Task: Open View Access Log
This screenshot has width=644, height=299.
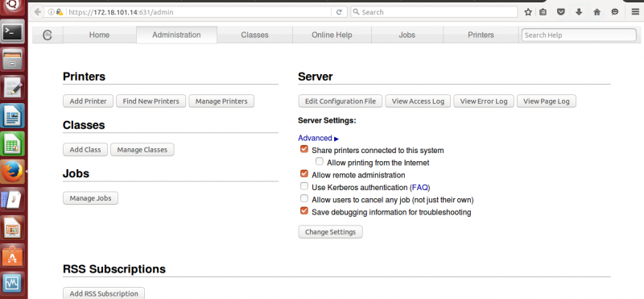Action: click(x=418, y=102)
